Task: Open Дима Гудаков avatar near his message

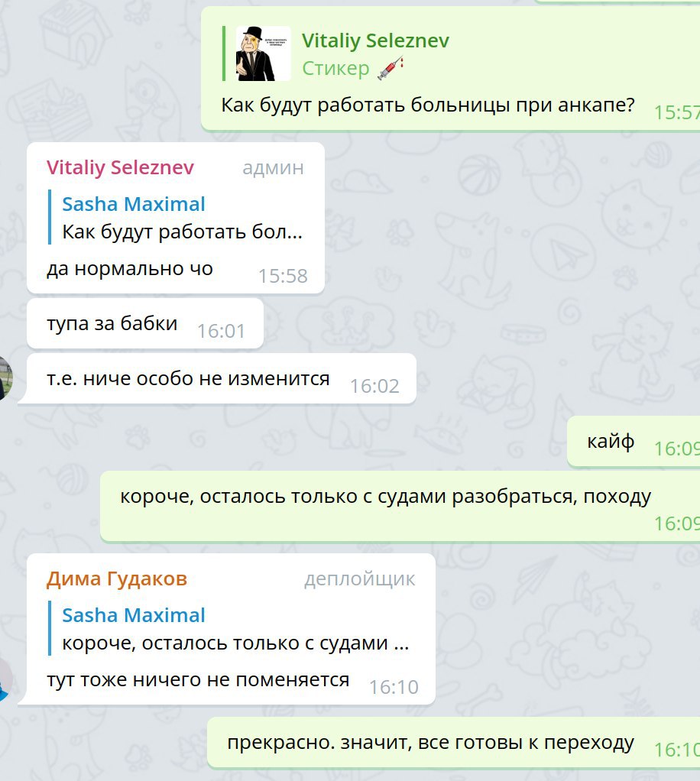Action: tap(4, 679)
